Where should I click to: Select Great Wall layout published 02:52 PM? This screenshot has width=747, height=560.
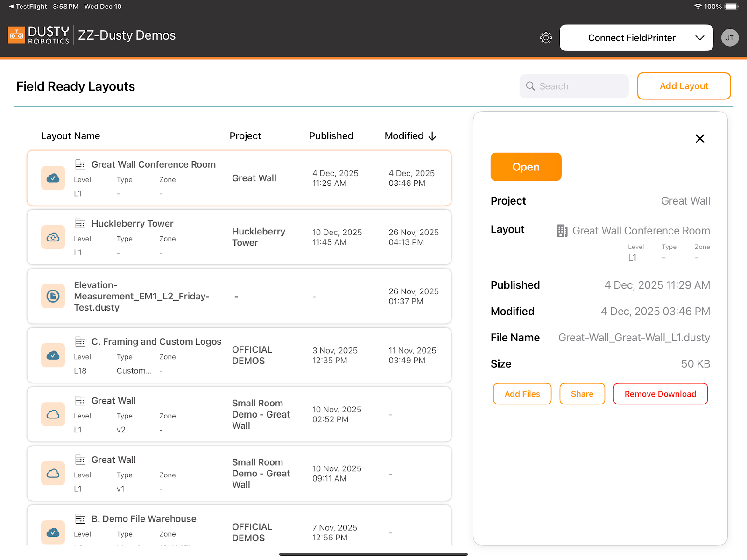[x=239, y=414]
